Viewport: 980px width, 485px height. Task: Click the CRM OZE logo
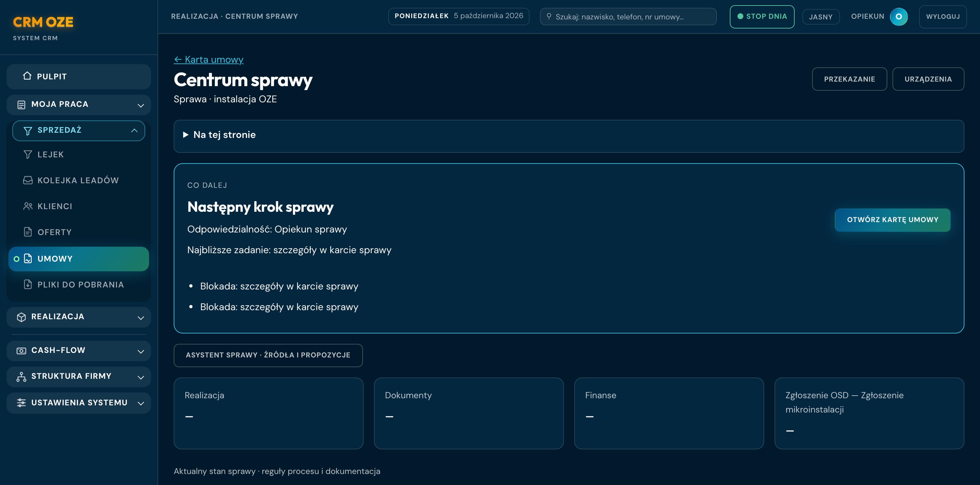click(43, 22)
